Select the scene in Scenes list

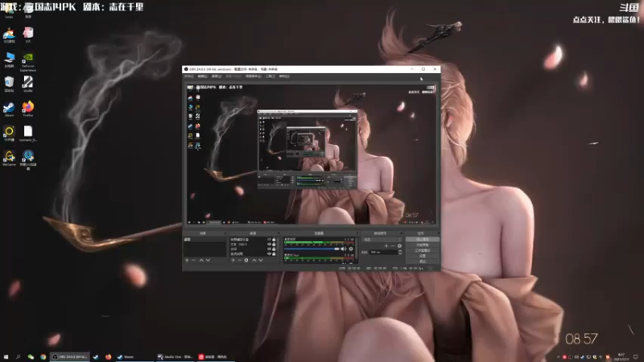[204, 239]
